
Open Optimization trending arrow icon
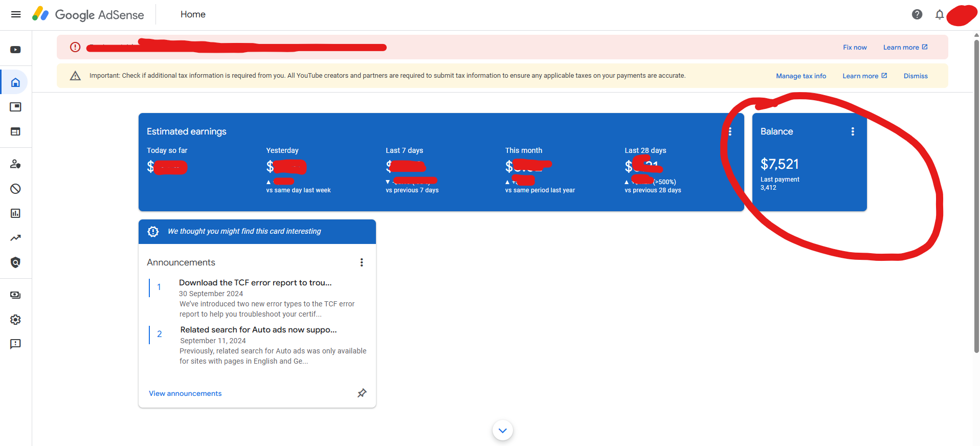point(16,238)
